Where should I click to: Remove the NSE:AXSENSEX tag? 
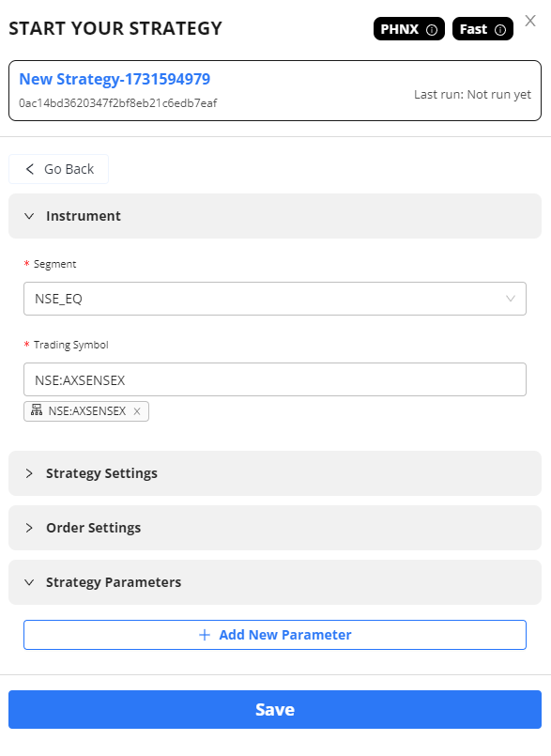pos(137,411)
